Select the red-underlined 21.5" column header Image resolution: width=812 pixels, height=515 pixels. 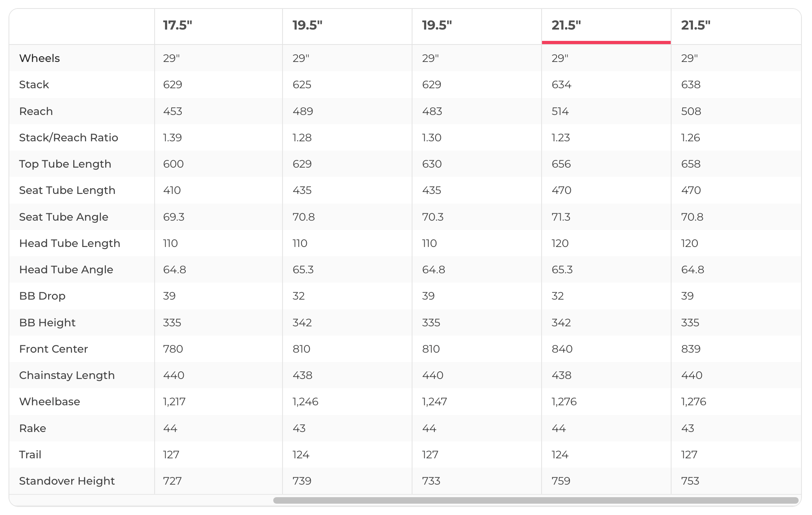pyautogui.click(x=566, y=26)
